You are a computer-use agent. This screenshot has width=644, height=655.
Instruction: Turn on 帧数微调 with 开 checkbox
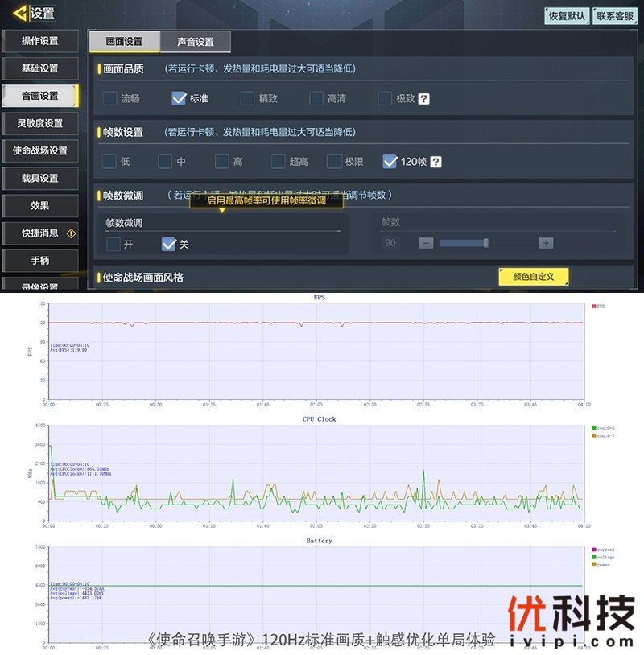tap(114, 244)
